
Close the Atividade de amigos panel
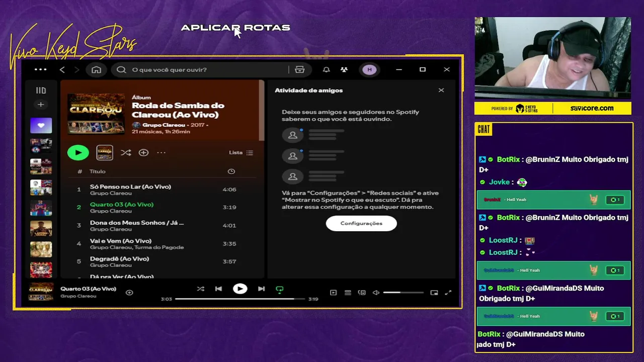pyautogui.click(x=441, y=90)
